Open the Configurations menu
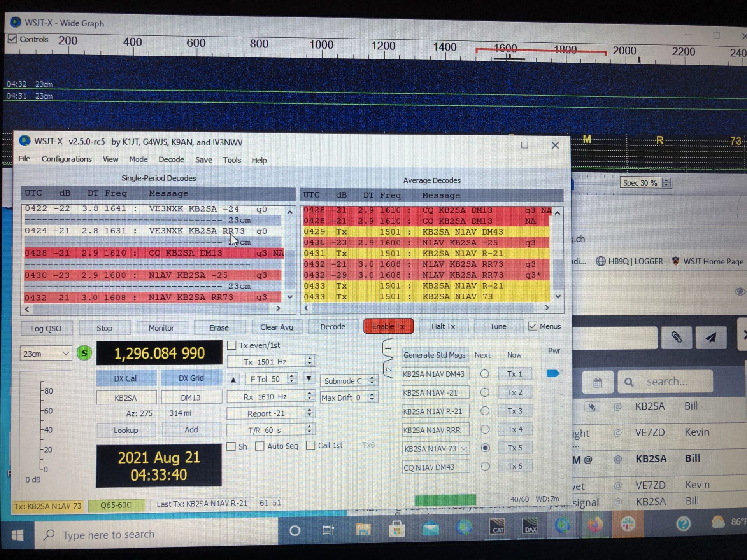 pos(67,159)
